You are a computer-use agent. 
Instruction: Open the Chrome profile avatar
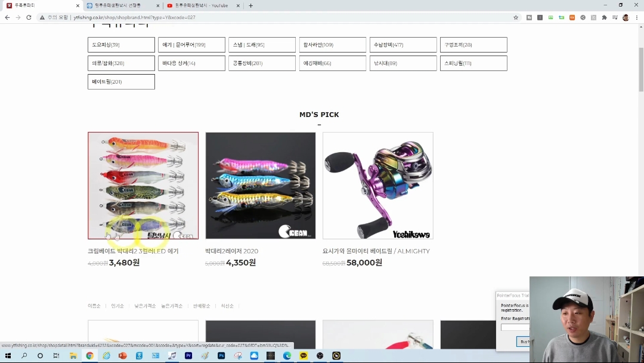pyautogui.click(x=626, y=17)
